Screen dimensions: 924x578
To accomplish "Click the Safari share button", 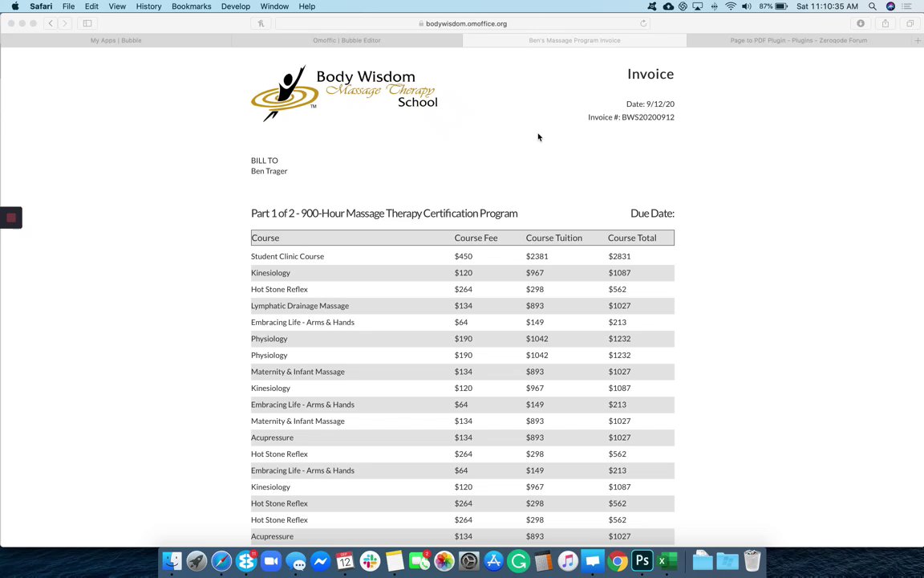I will 885,23.
